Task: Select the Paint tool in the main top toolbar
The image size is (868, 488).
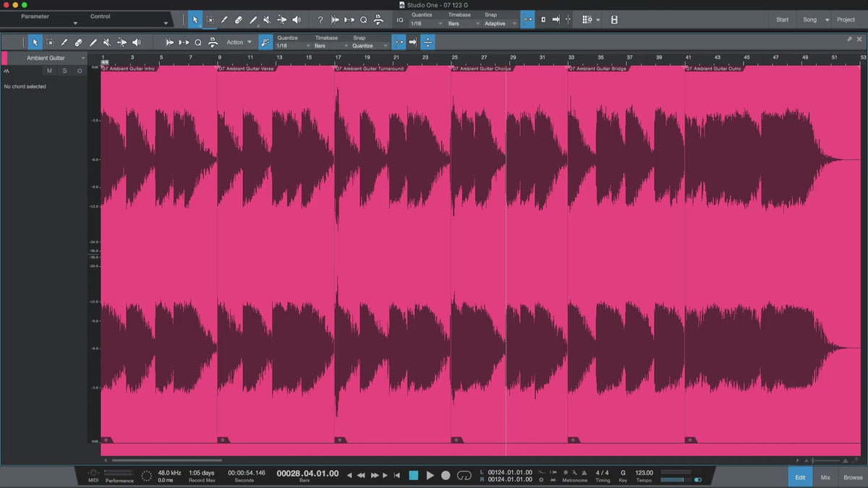Action: pos(253,20)
